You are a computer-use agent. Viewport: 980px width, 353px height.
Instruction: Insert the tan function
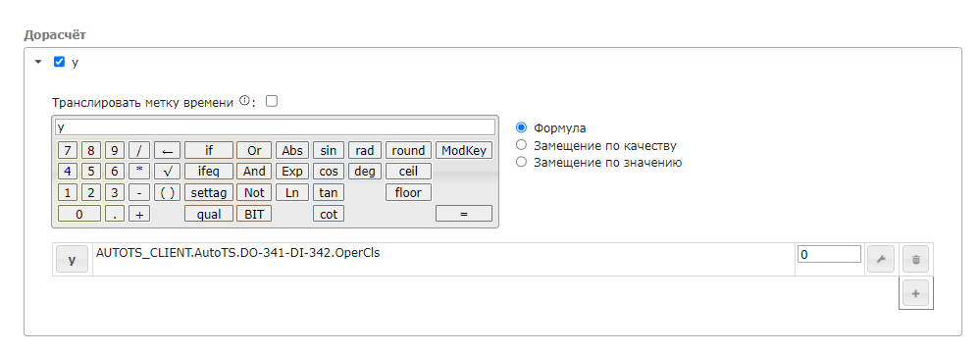tap(329, 192)
